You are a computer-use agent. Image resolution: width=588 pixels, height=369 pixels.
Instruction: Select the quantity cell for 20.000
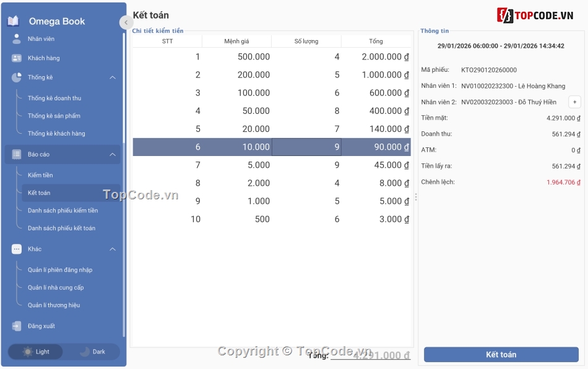pos(306,129)
